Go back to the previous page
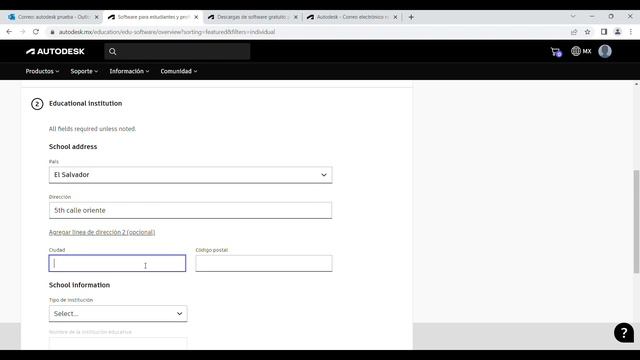 tap(9, 32)
